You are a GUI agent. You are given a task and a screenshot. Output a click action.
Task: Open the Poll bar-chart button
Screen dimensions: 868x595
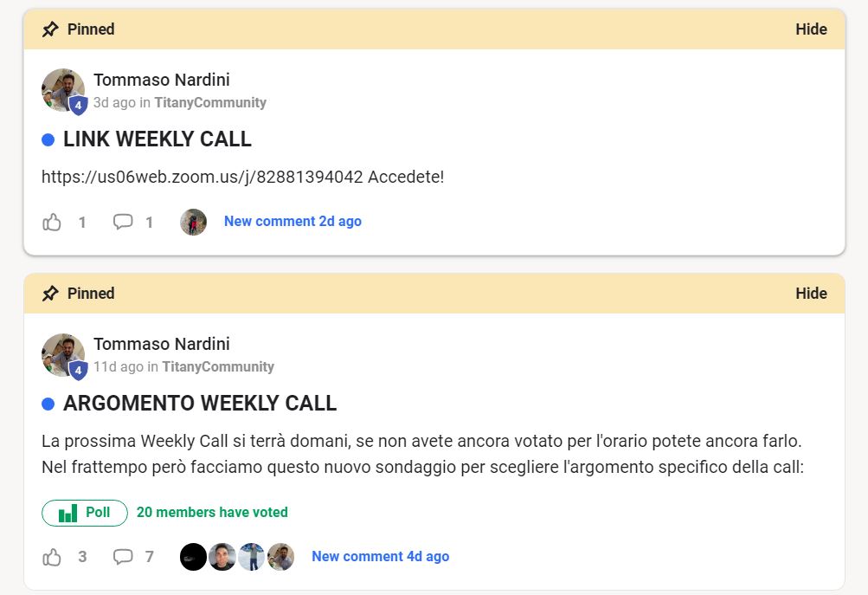(85, 513)
